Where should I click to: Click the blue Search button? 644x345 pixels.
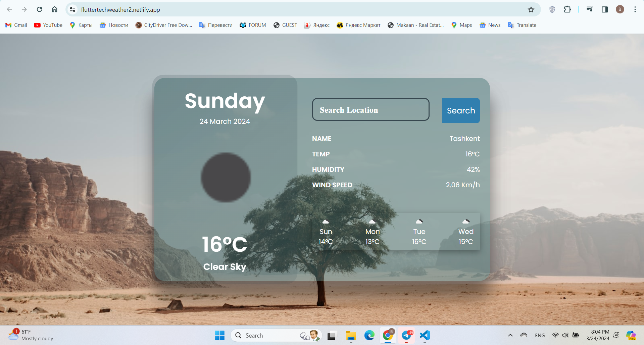pos(460,110)
